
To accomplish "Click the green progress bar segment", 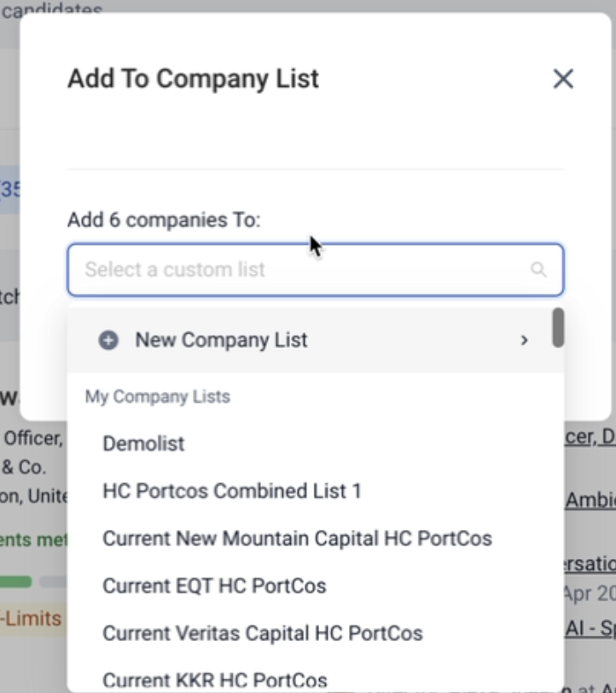I will (x=15, y=582).
